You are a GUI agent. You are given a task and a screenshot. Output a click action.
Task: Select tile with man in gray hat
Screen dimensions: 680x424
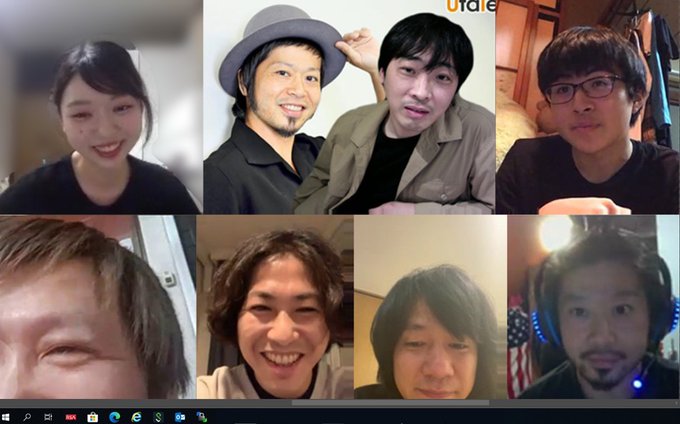coord(349,107)
